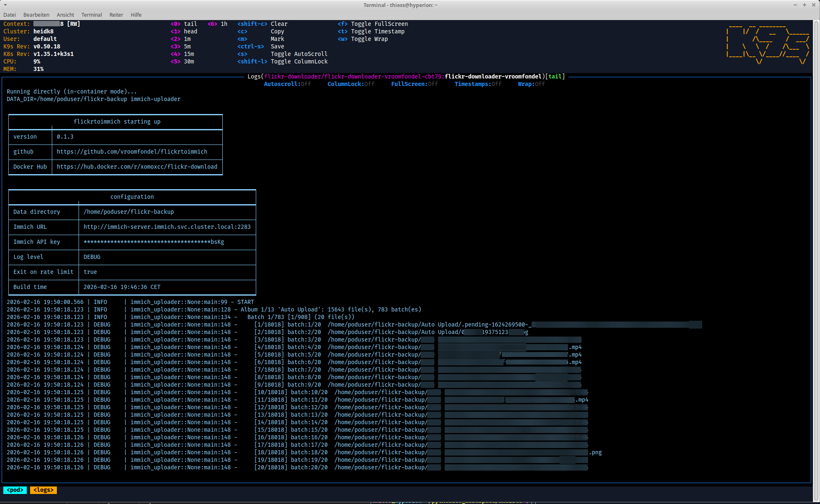Toggle the Timestamps Off indicator
This screenshot has width=820, height=504.
[x=478, y=84]
